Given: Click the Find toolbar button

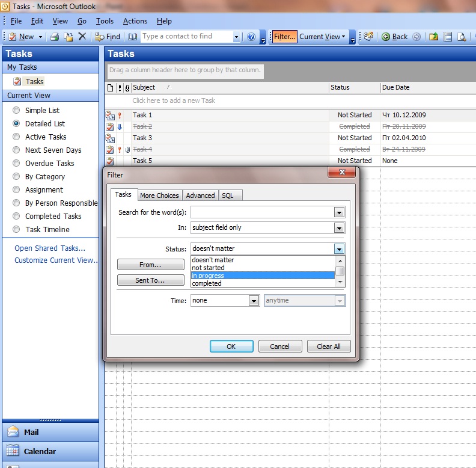Looking at the screenshot, I should 108,37.
